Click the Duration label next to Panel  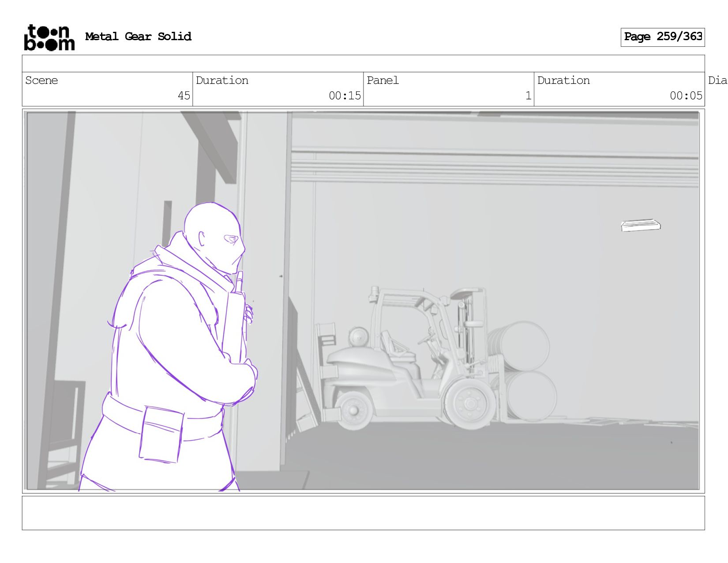click(563, 80)
